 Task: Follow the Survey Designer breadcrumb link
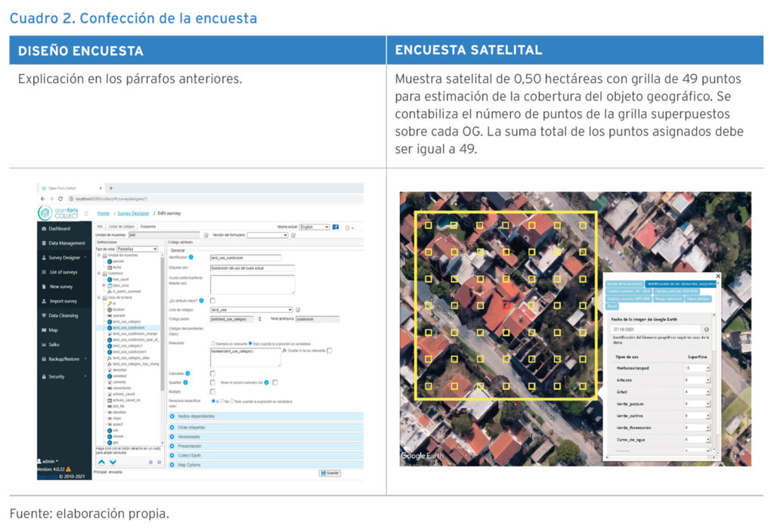(x=133, y=213)
